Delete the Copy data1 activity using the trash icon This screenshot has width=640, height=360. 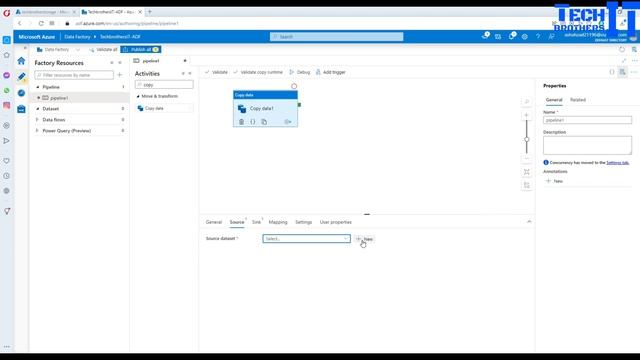coord(241,122)
